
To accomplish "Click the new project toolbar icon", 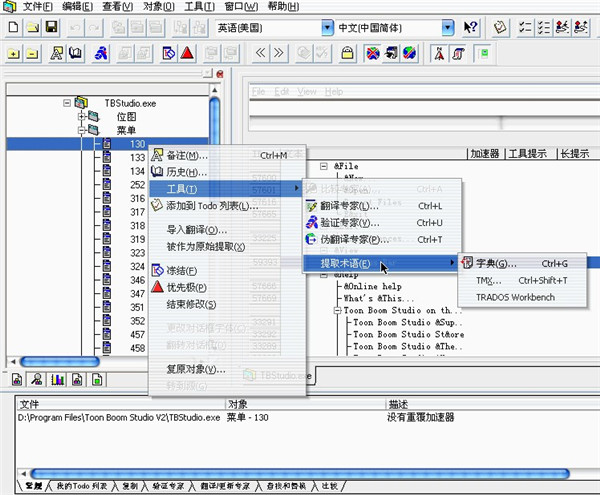I will point(14,28).
